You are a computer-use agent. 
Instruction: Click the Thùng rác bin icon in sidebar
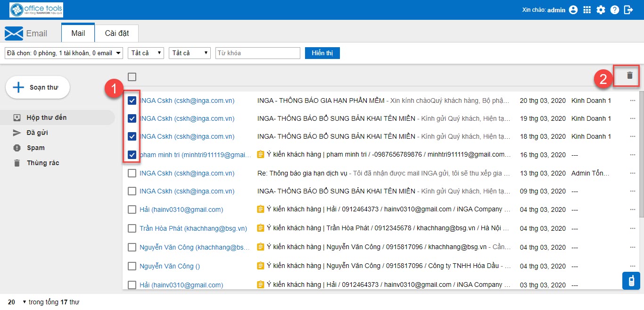tap(17, 163)
